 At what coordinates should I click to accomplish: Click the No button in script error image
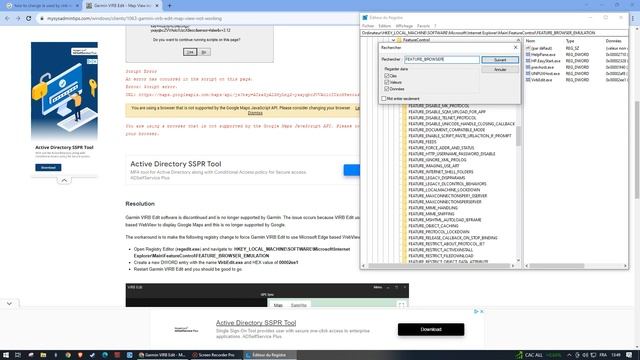click(x=204, y=52)
